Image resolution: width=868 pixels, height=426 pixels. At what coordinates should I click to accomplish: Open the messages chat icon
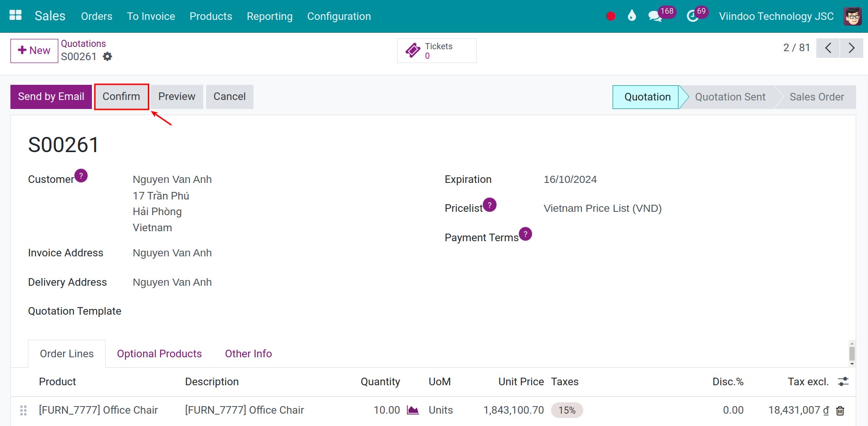(x=655, y=17)
